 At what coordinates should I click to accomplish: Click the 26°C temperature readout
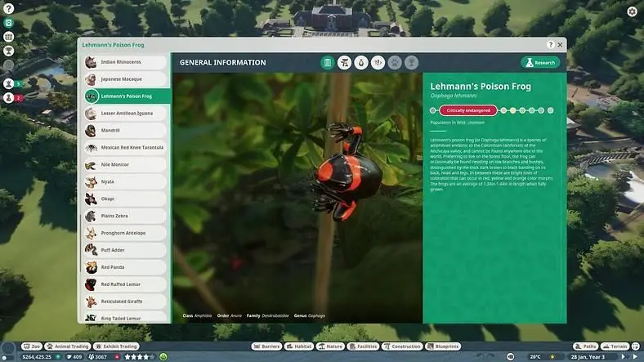pyautogui.click(x=535, y=357)
